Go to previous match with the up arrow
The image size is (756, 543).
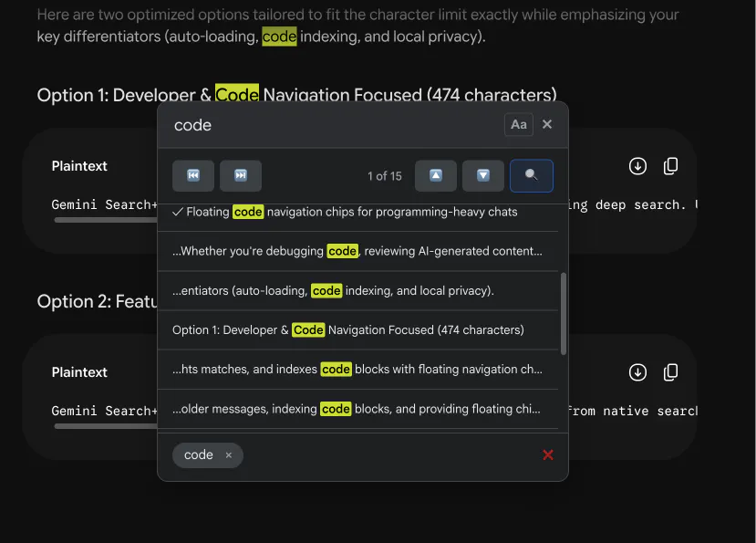pos(435,176)
